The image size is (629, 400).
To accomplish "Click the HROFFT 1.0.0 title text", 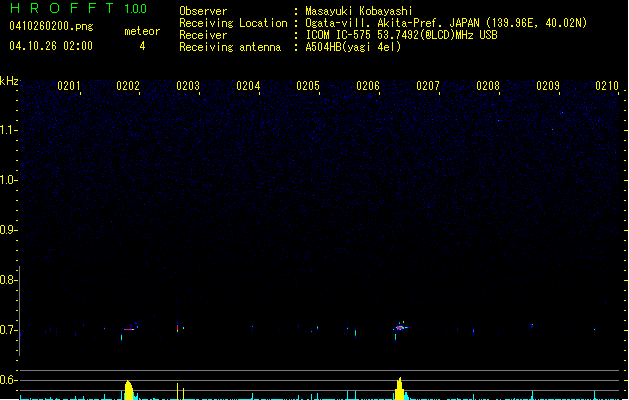I will [79, 8].
